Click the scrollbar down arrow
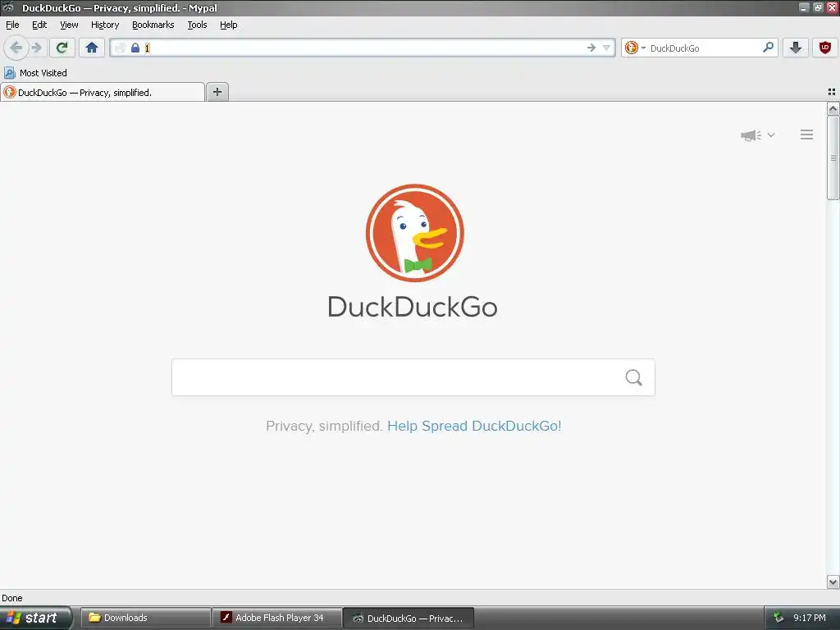This screenshot has height=630, width=840. click(833, 582)
